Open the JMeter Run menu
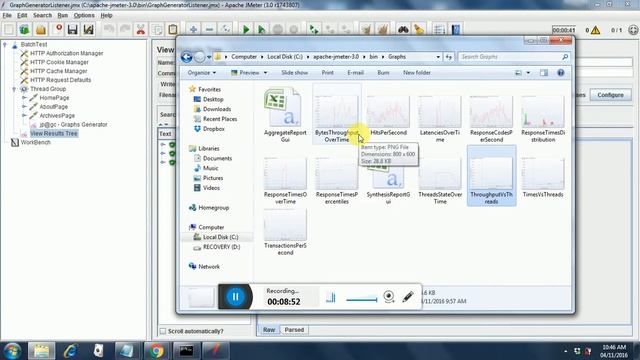 click(62, 16)
